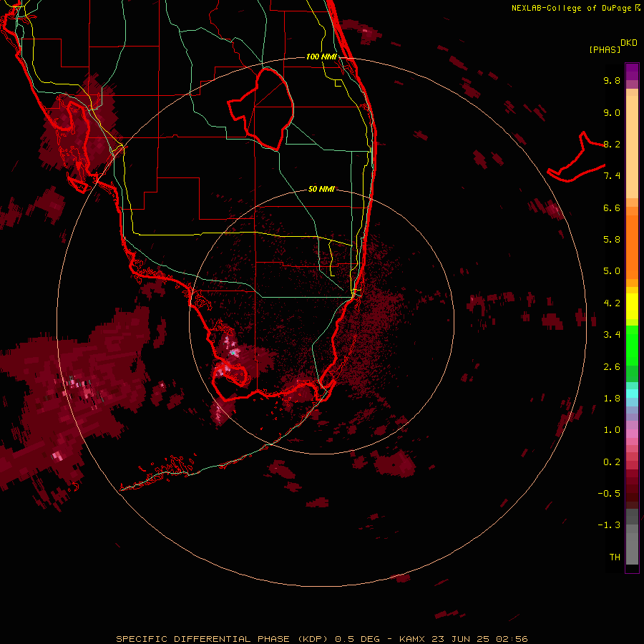The image size is (644, 644).
Task: Click the [PHAS] scale header
Action: pos(605,49)
